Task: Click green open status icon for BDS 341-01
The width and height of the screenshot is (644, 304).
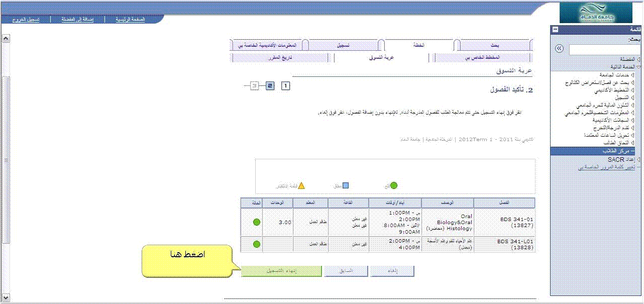Action: tap(257, 222)
